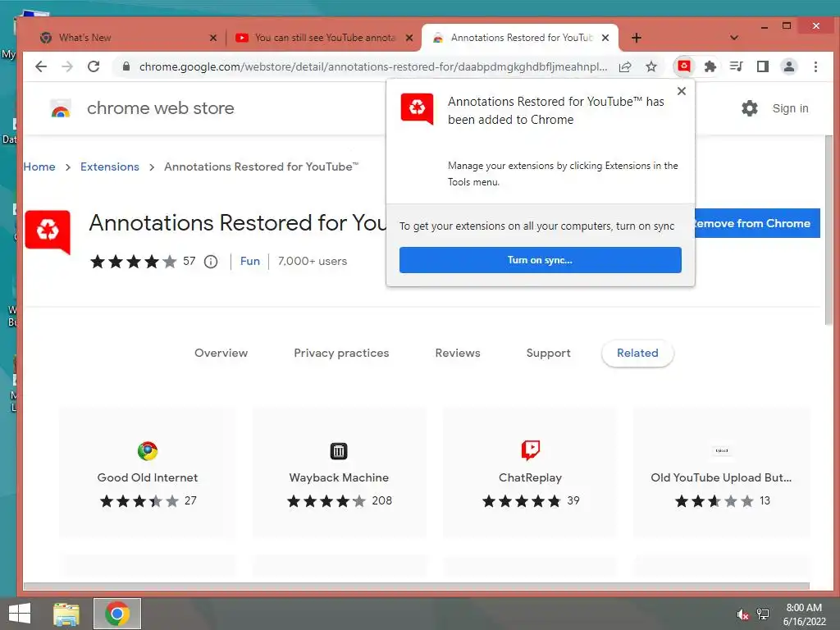840x630 pixels.
Task: Open the Fun category link
Action: point(249,262)
